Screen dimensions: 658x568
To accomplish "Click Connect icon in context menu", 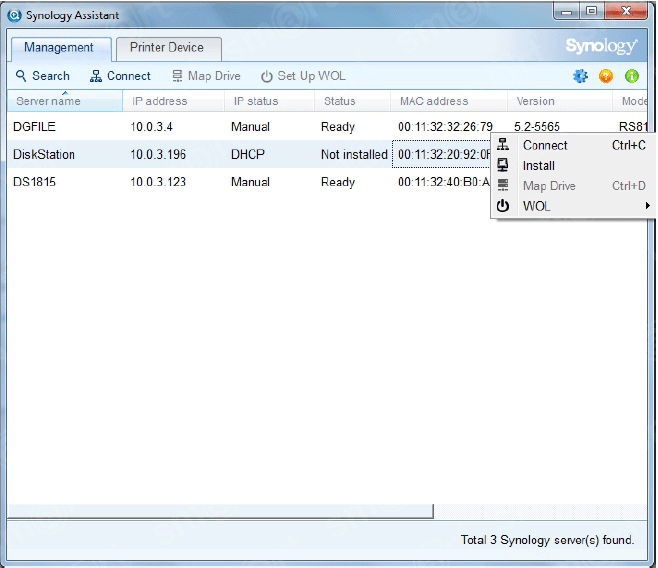I will tap(503, 145).
